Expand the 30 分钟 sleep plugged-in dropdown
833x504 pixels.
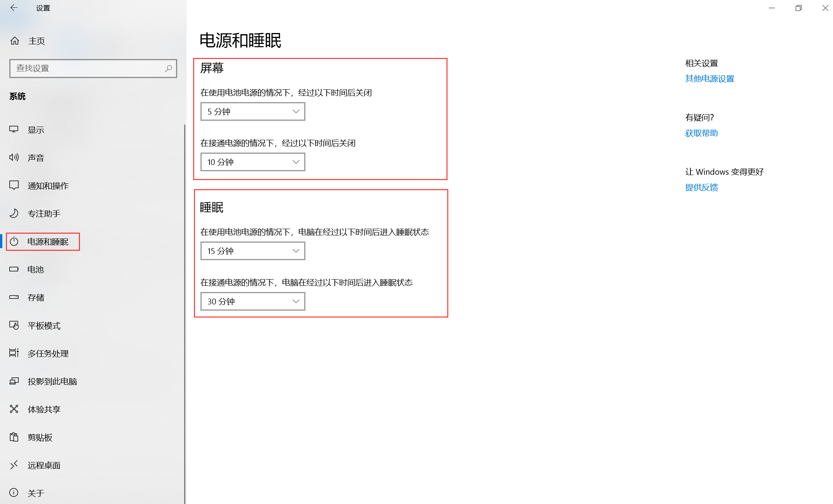pos(253,301)
